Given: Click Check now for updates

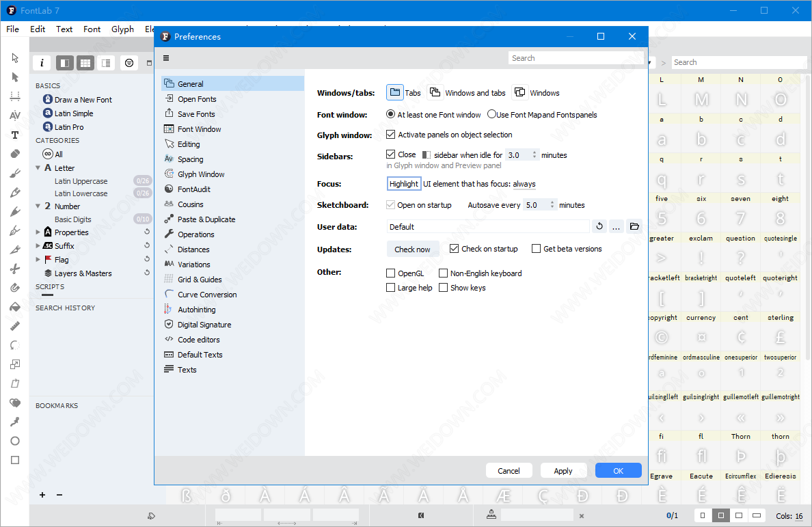Looking at the screenshot, I should (x=413, y=249).
